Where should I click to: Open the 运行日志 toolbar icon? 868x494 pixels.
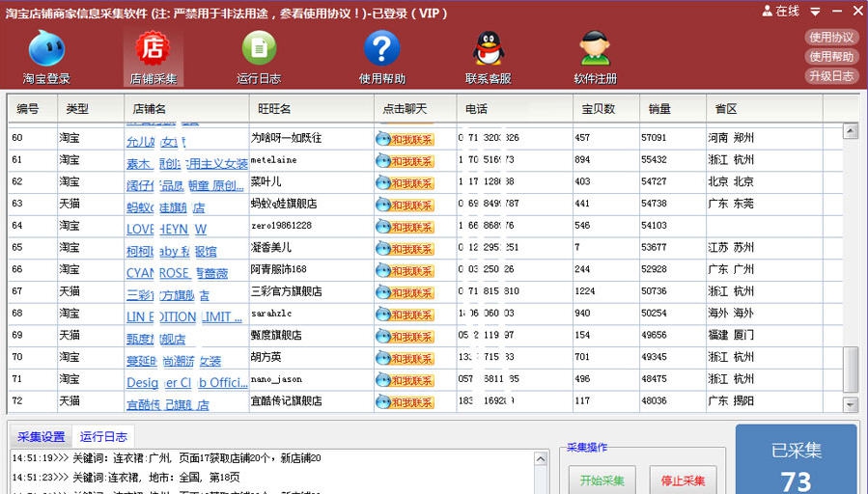click(259, 57)
